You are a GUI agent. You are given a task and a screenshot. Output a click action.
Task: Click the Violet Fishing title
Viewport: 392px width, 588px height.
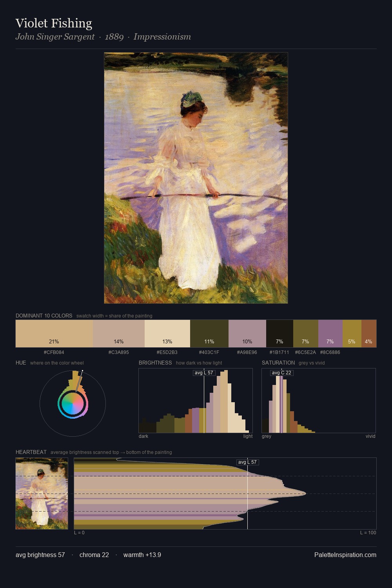pos(54,23)
